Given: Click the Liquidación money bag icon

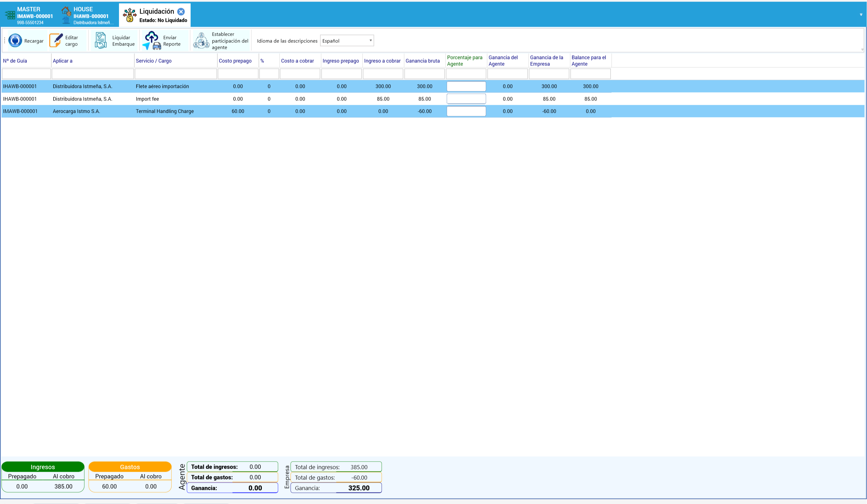Looking at the screenshot, I should [130, 15].
